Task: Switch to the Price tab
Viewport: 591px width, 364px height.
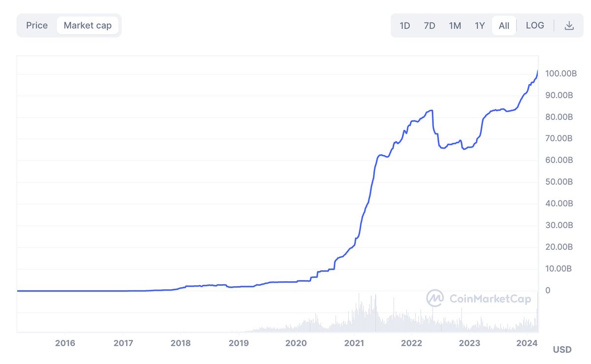Action: tap(36, 25)
